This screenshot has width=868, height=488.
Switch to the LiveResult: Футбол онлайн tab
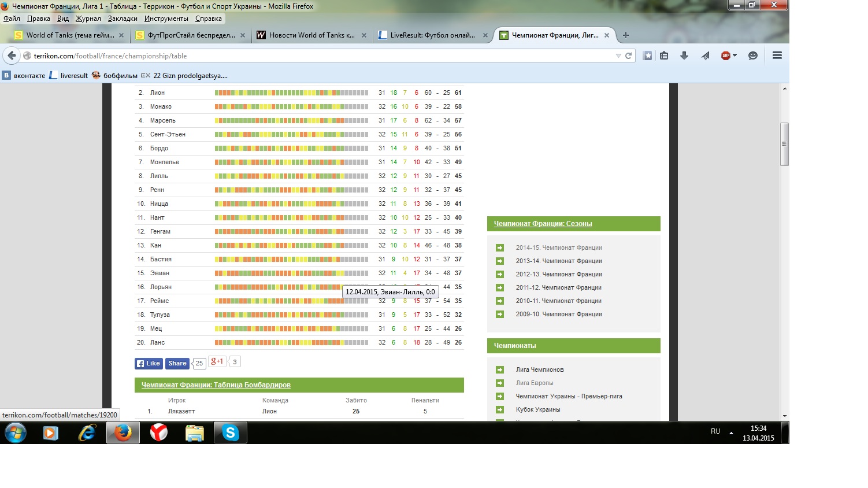[432, 35]
